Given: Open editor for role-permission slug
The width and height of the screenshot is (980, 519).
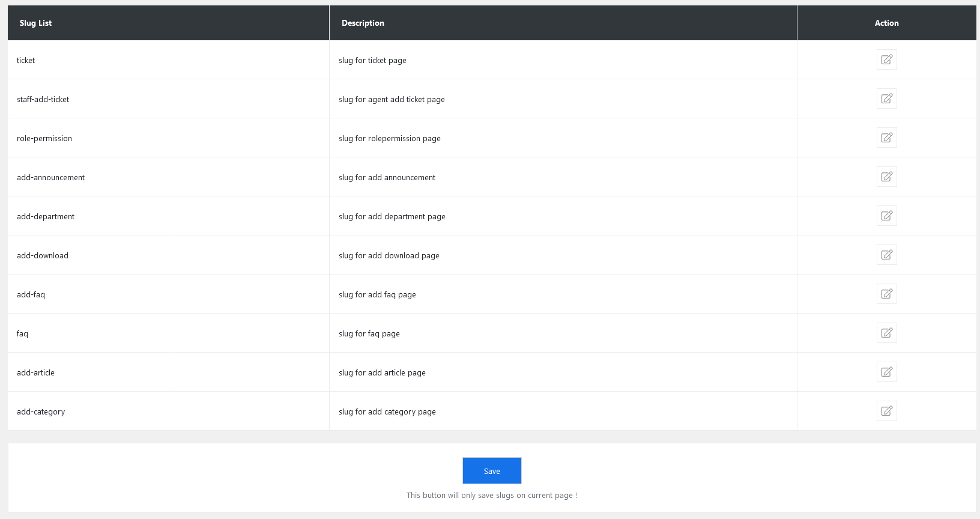Looking at the screenshot, I should [886, 138].
